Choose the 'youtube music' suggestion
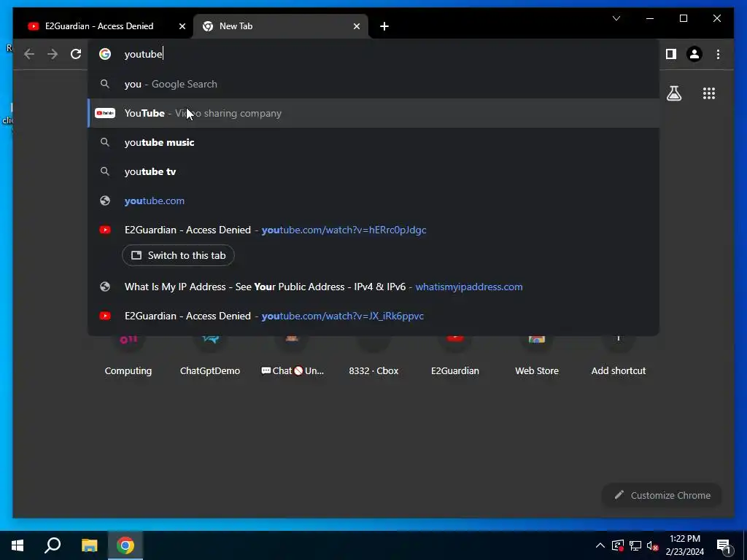747x560 pixels. (x=374, y=142)
